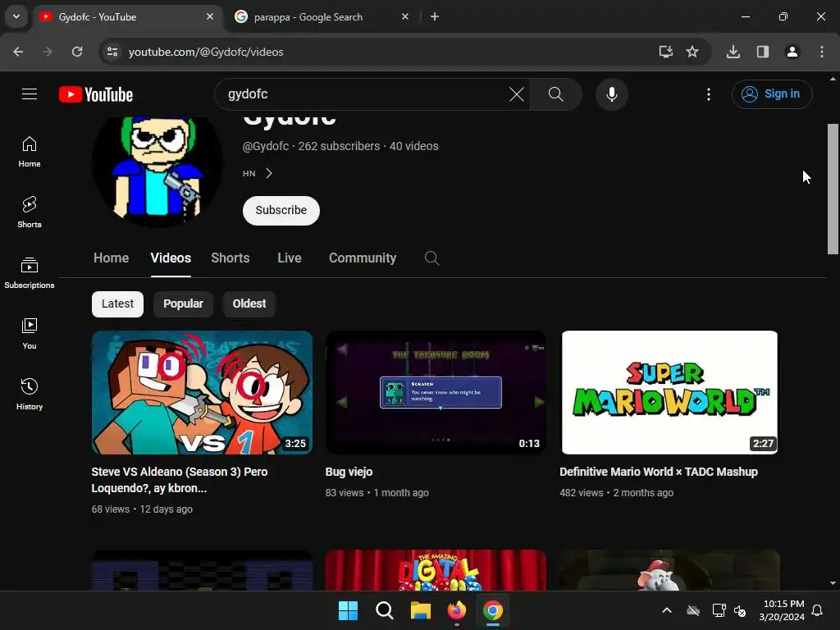
Task: Install app icon in address bar
Action: click(665, 52)
